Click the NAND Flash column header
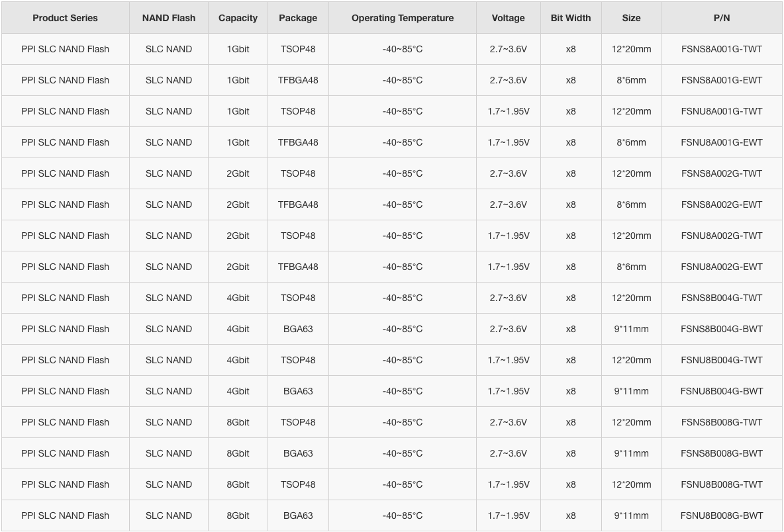 pos(168,18)
